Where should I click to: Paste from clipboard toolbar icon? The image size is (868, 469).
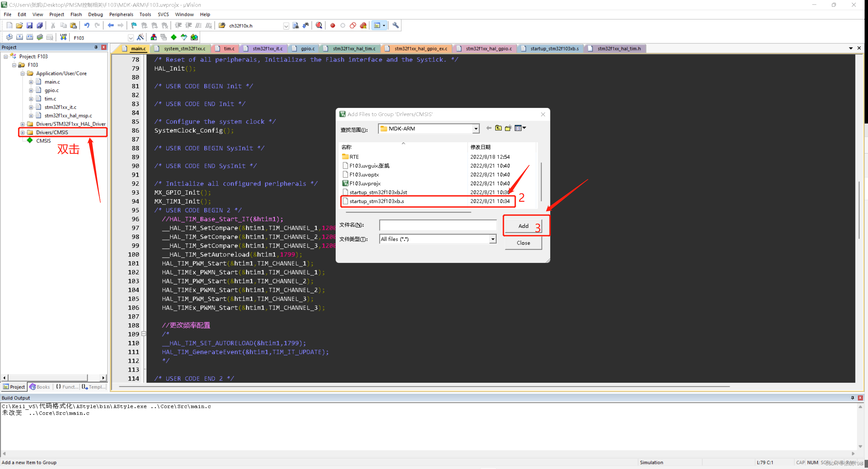coord(73,25)
